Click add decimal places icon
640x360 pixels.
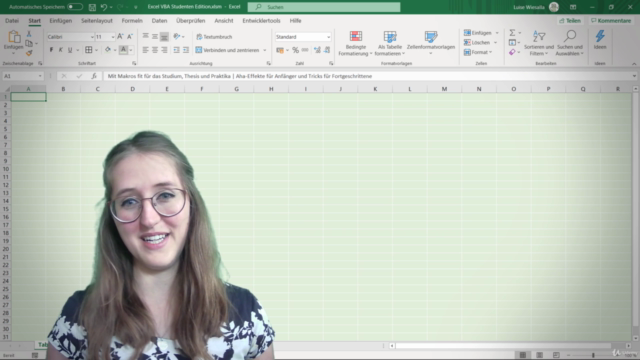[317, 50]
